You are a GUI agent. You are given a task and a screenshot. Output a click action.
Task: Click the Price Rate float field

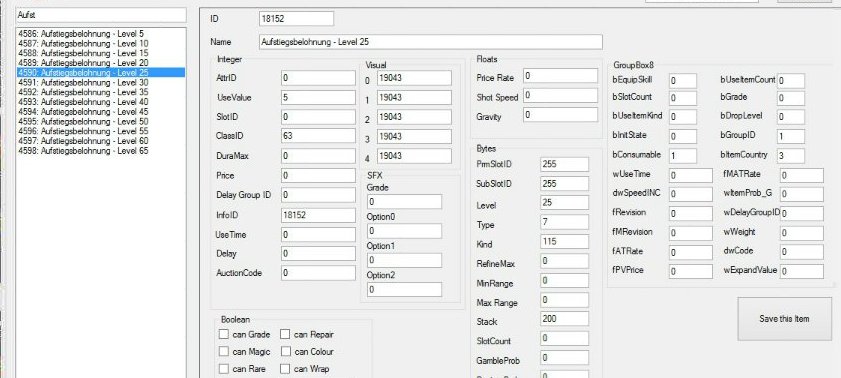[x=560, y=76]
